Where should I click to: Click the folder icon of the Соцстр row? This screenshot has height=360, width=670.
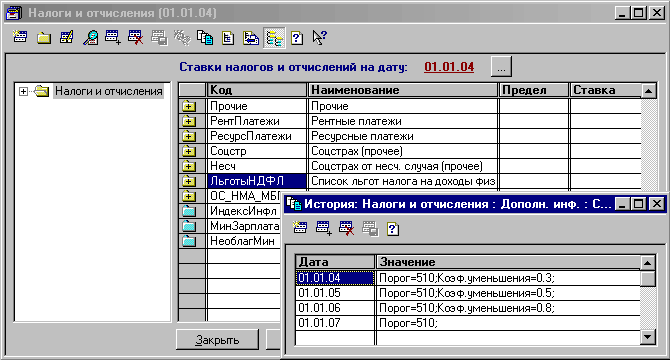click(x=188, y=151)
